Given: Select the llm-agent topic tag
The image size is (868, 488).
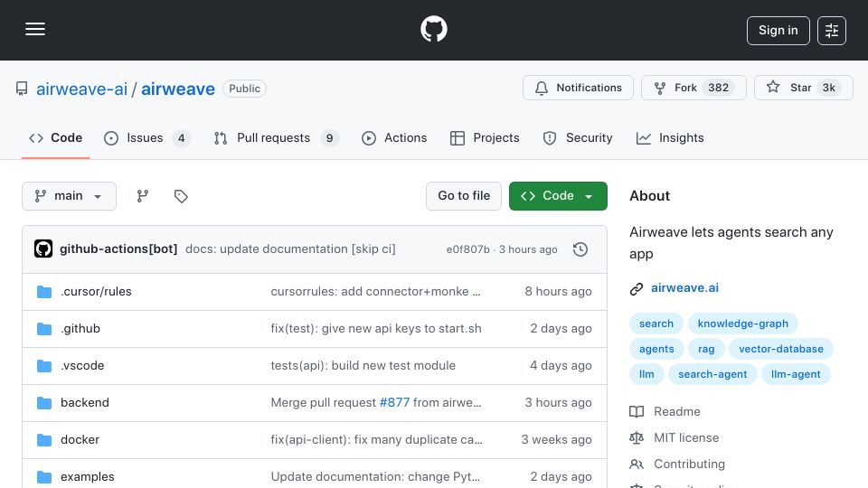Looking at the screenshot, I should [x=796, y=374].
